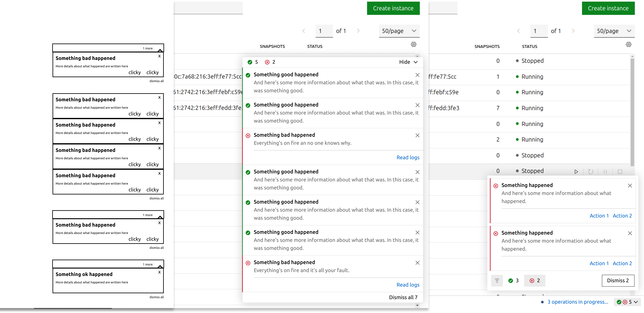Select the address '0c:7a68:216:3eff:fe77:5cc' in middle mockup

click(x=208, y=76)
